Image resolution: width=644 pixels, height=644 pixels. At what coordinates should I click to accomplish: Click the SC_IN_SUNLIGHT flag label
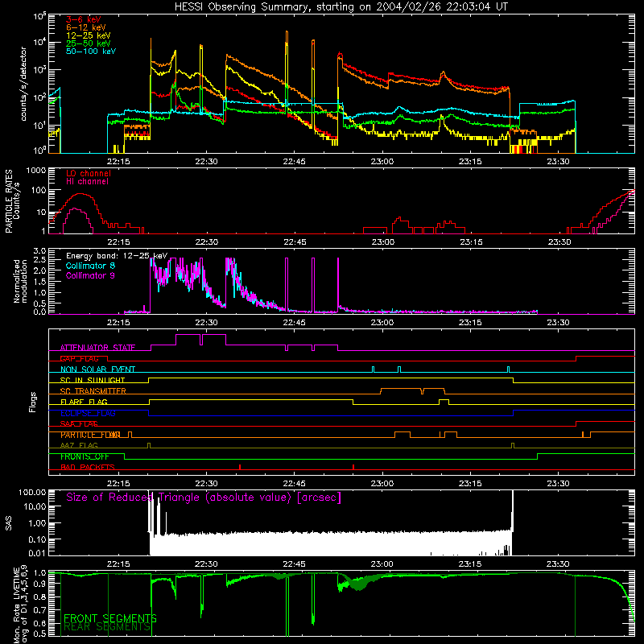93,380
